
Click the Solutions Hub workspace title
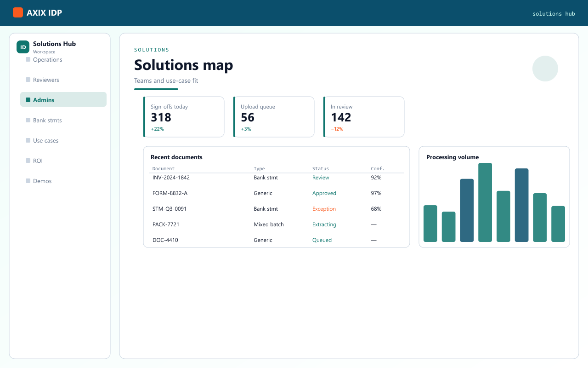[54, 44]
